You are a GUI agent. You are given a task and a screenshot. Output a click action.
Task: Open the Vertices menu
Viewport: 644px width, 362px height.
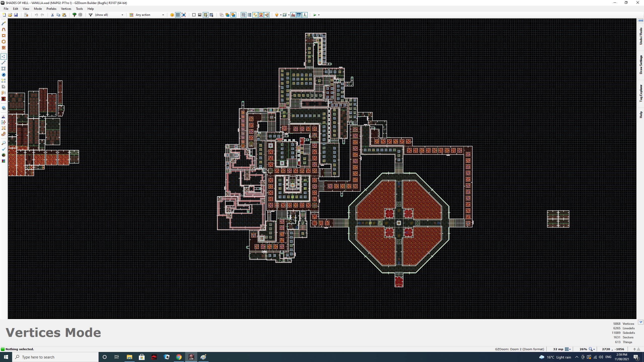(x=66, y=9)
